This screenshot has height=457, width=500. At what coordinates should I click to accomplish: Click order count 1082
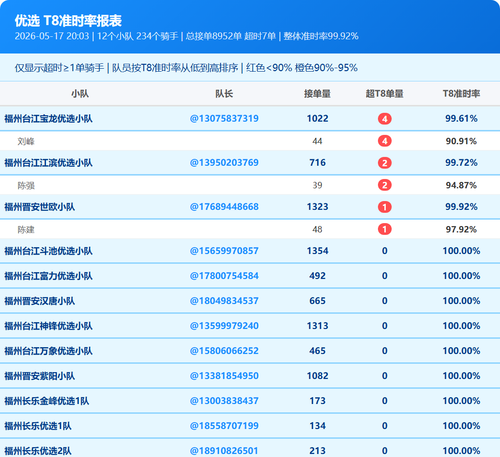[x=317, y=376]
